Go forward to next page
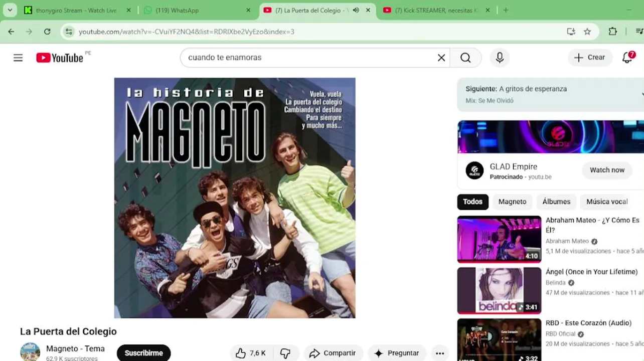The width and height of the screenshot is (644, 361). (x=29, y=32)
